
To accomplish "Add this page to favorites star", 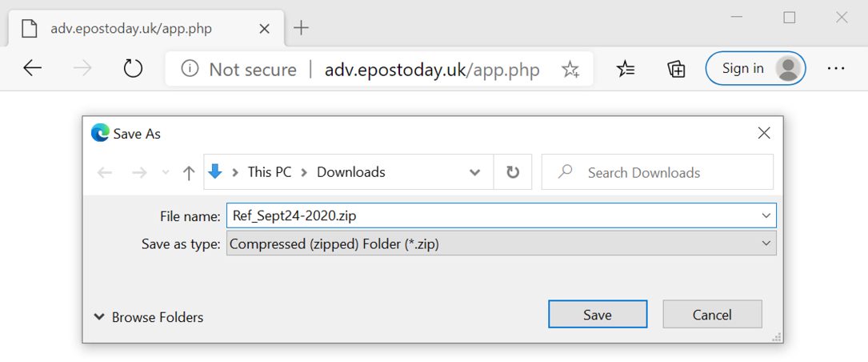I will point(570,70).
